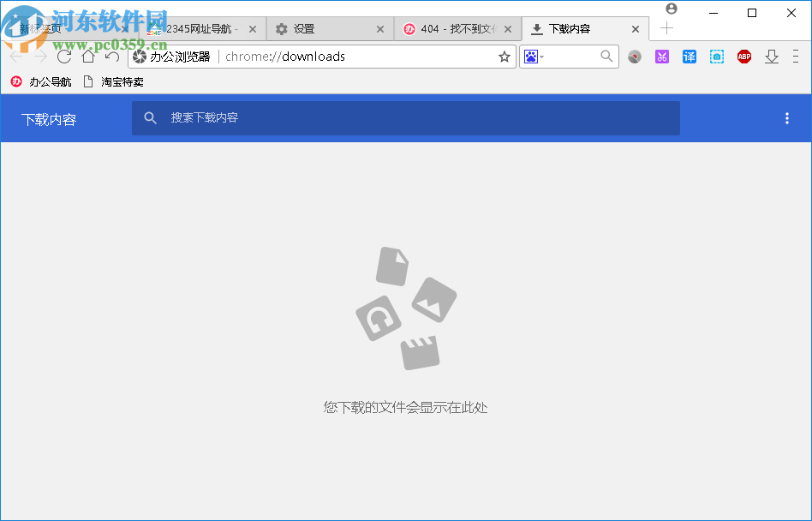Select the 办公导航 bookmark

pyautogui.click(x=42, y=82)
